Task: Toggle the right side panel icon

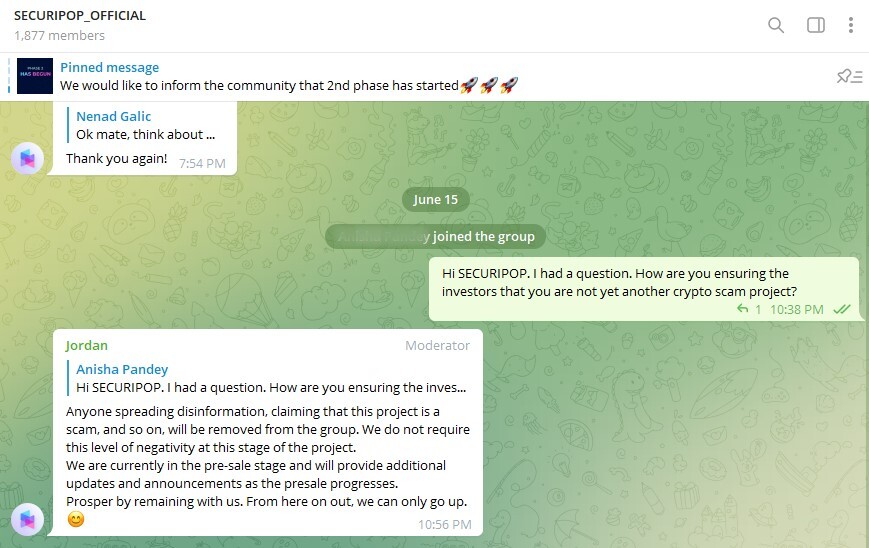Action: click(816, 25)
